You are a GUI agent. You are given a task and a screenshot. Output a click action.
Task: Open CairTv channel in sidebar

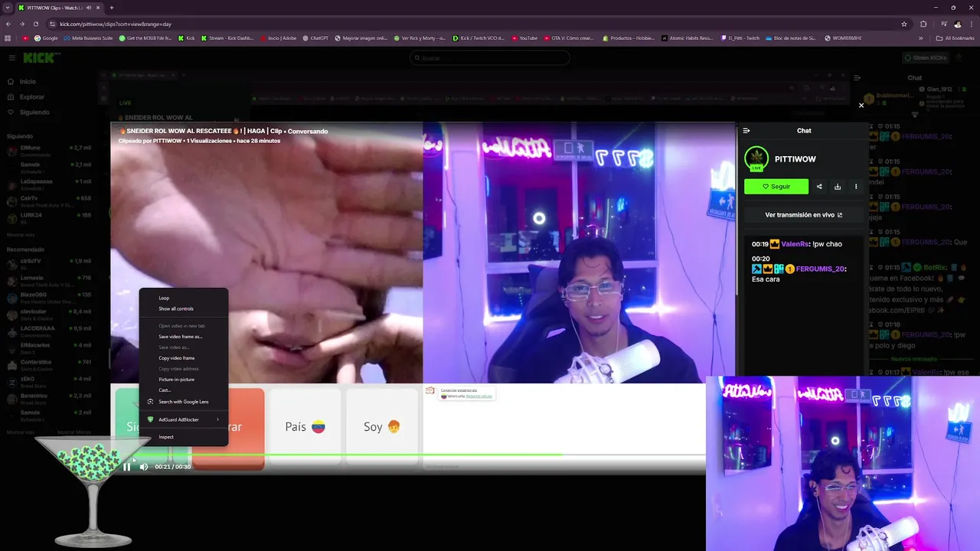(x=50, y=201)
